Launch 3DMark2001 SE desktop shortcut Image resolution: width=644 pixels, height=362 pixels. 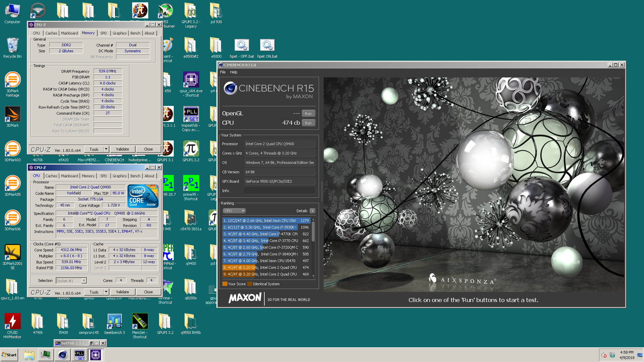(12, 257)
